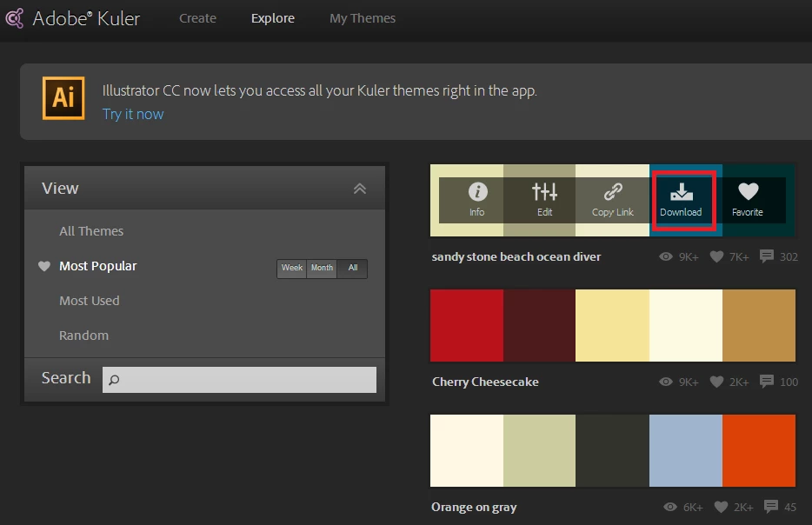
Task: Edit the sandy stone beach ocean diver theme
Action: click(544, 200)
